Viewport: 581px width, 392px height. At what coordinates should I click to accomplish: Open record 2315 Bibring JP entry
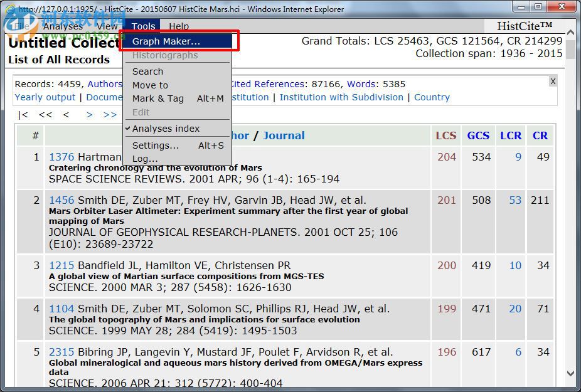coord(61,352)
